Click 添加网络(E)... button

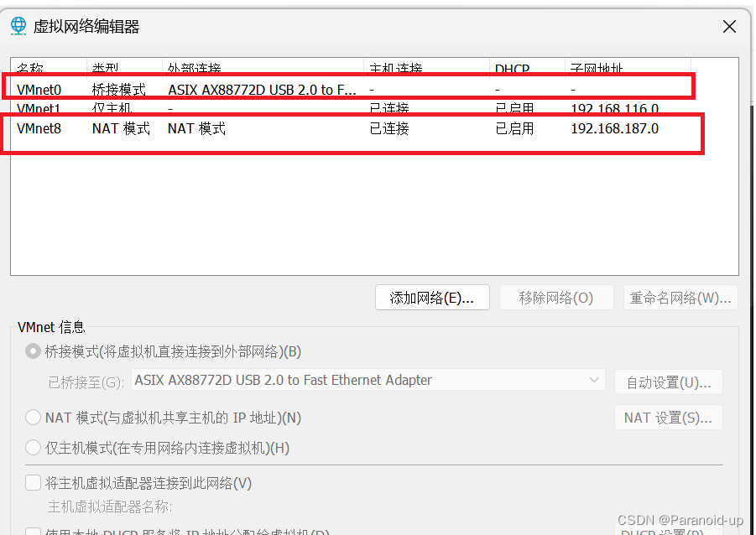(432, 298)
